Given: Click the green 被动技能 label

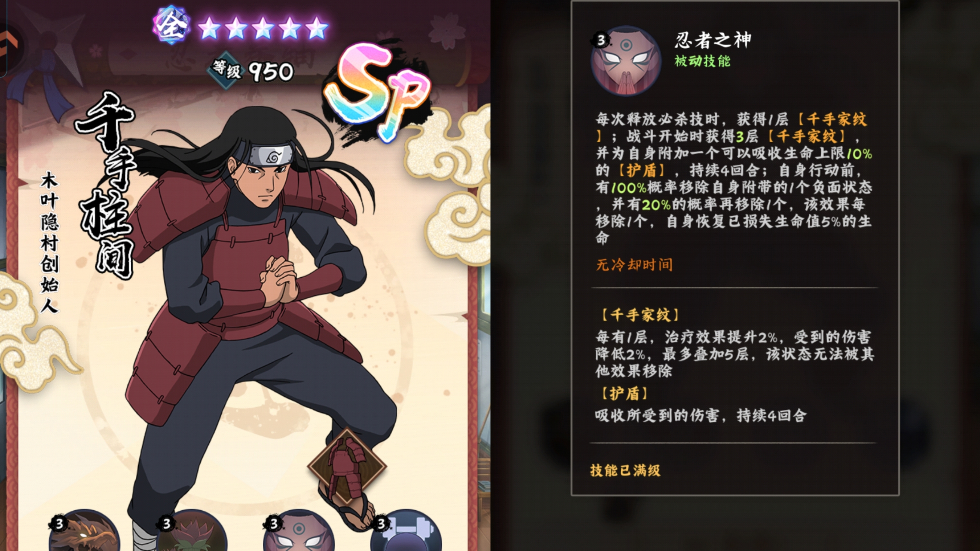Looking at the screenshot, I should [702, 61].
